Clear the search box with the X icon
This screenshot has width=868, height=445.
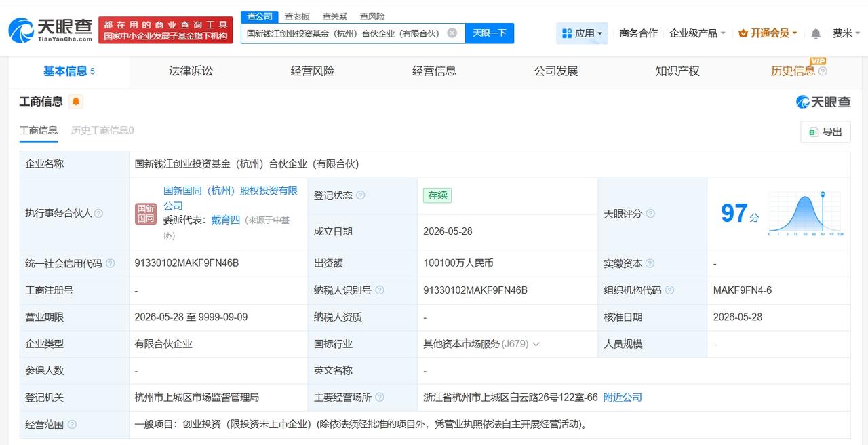(x=452, y=33)
